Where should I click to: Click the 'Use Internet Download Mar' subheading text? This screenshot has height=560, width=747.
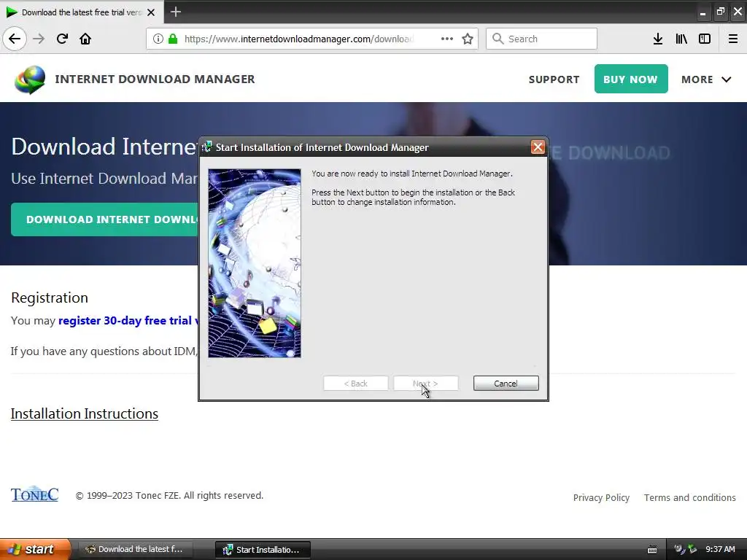click(104, 178)
